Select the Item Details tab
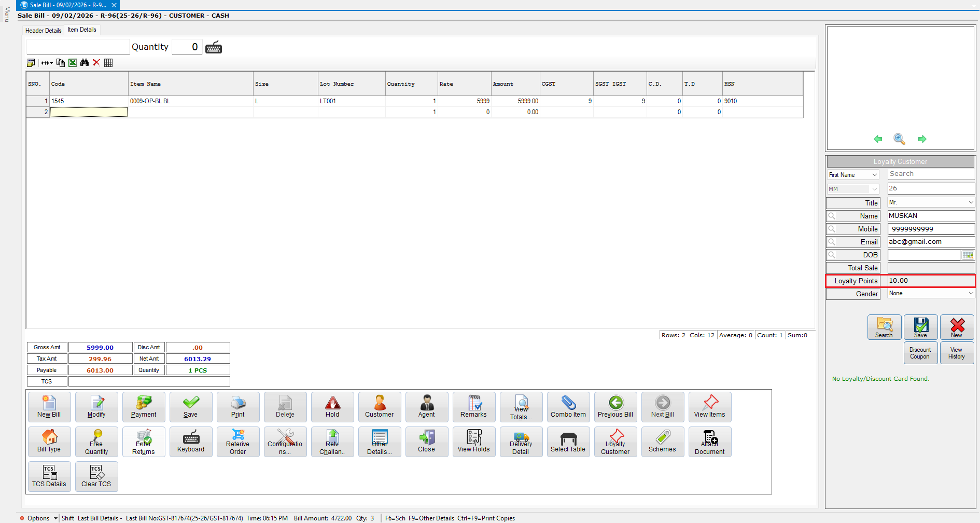The height and width of the screenshot is (523, 980). pos(82,30)
